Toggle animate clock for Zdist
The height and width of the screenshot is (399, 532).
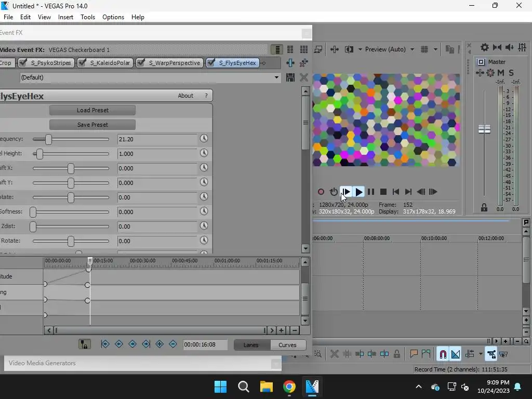coord(204,225)
